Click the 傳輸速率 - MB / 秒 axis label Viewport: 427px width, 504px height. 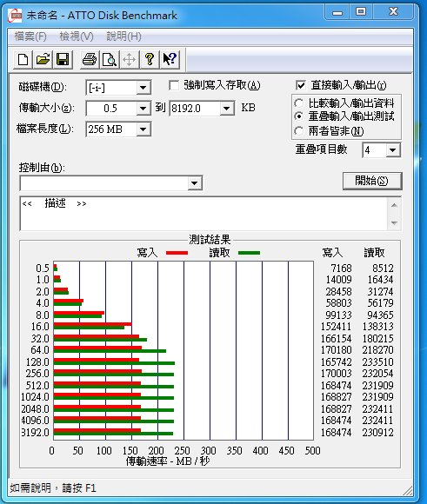point(168,461)
